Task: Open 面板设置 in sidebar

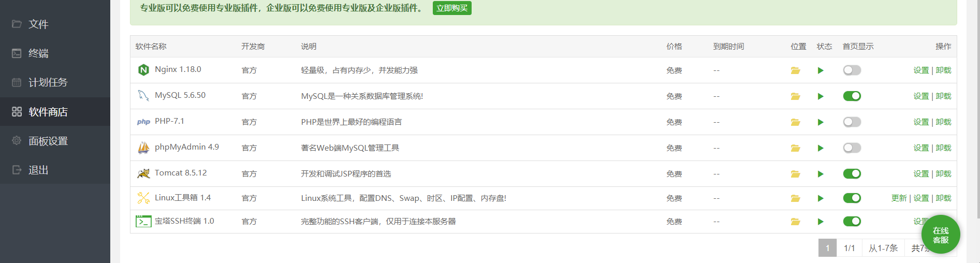Action: (55, 141)
